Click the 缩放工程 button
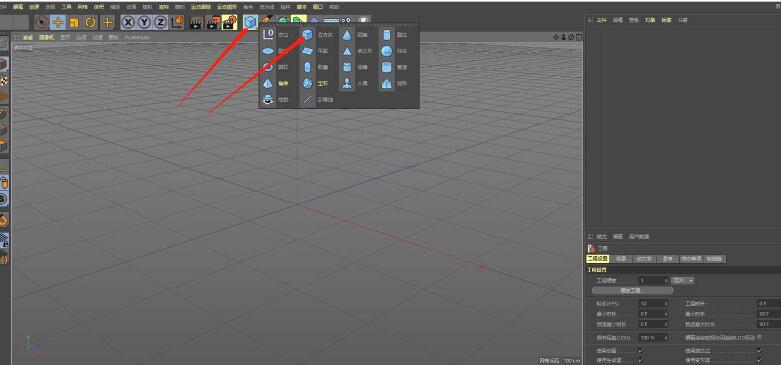This screenshot has width=781, height=365. coord(633,290)
